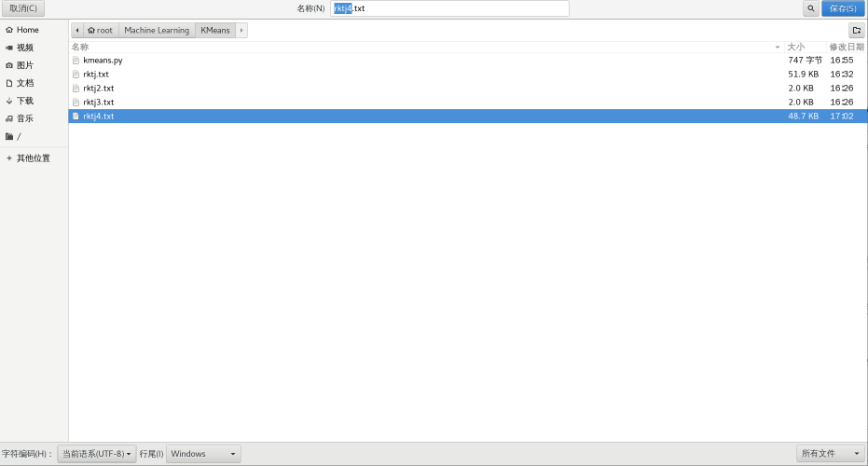Open 其他位置 (Other Locations)

tap(33, 158)
